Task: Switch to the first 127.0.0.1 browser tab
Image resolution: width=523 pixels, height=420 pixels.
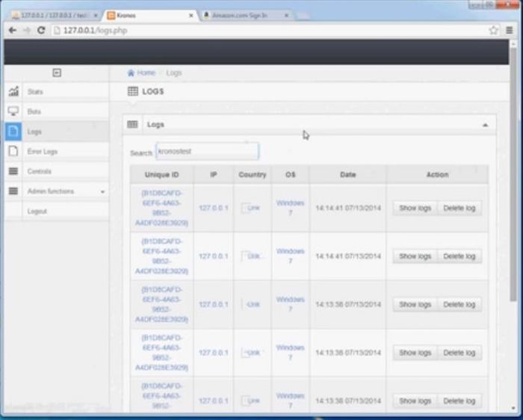Action: pyautogui.click(x=52, y=15)
